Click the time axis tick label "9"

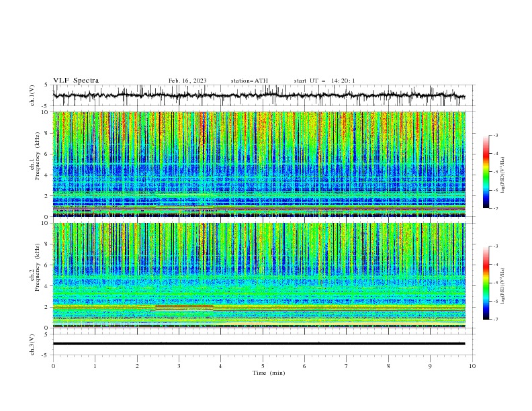click(430, 366)
